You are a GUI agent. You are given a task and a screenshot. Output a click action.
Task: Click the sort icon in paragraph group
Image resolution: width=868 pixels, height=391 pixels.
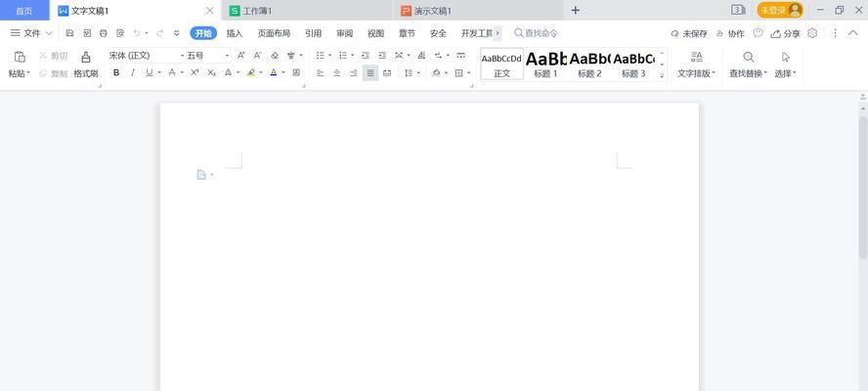coord(422,56)
